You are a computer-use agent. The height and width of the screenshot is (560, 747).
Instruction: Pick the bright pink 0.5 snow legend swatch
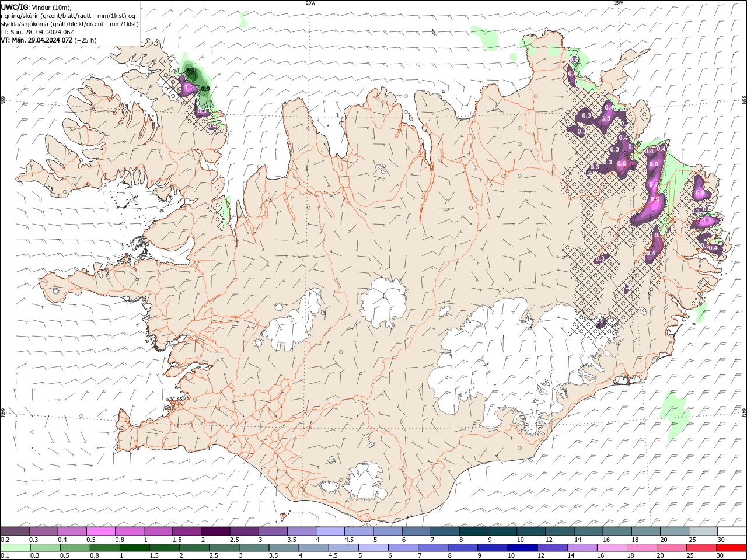100,531
